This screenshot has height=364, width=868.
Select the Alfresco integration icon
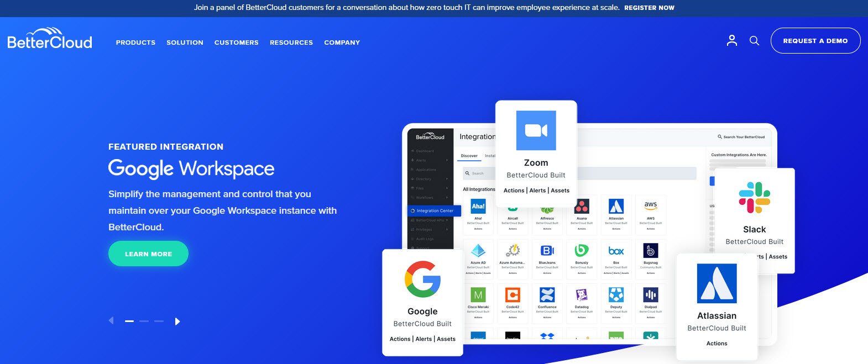(x=547, y=210)
